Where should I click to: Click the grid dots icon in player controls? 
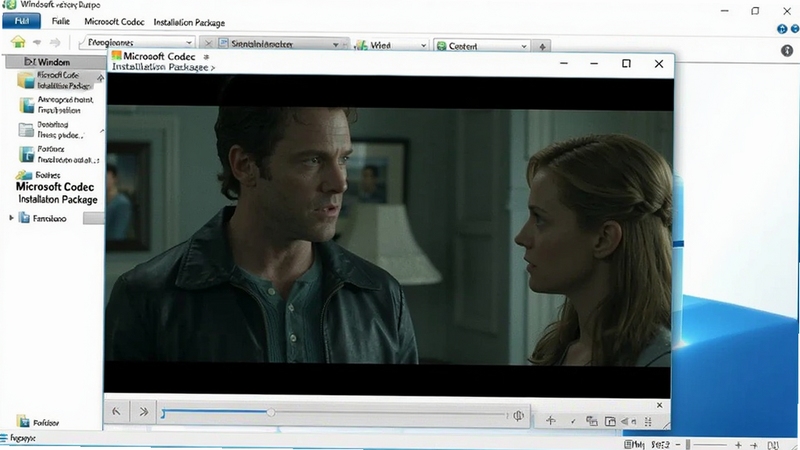[x=648, y=421]
